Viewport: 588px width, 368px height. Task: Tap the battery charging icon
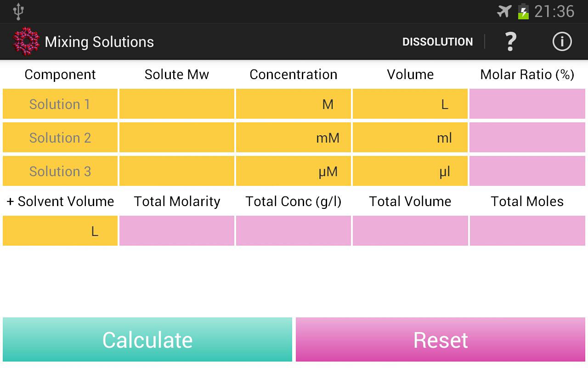pos(523,11)
